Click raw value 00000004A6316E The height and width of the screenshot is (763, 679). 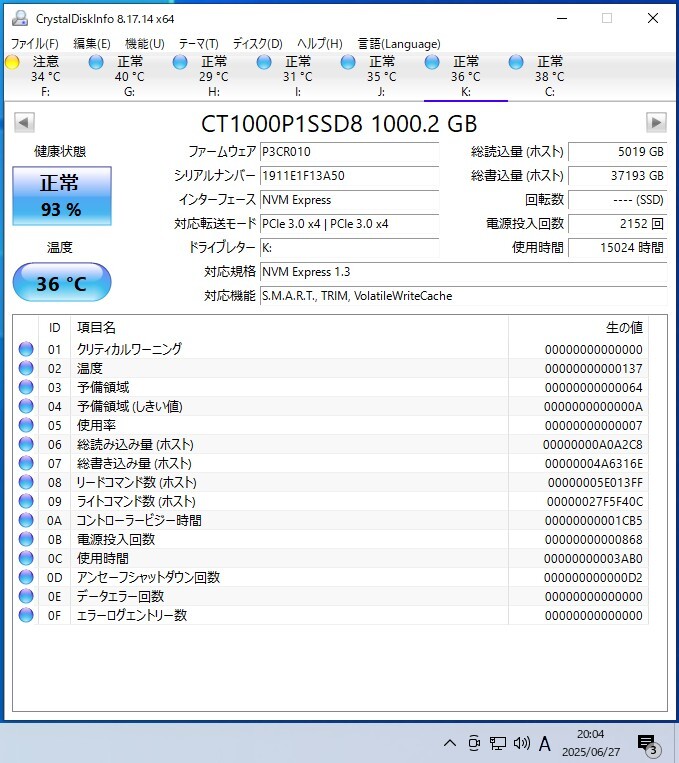pos(593,463)
